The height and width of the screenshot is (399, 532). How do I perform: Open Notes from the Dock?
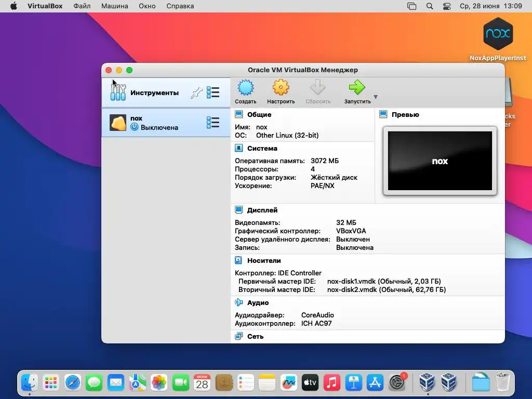pos(267,383)
